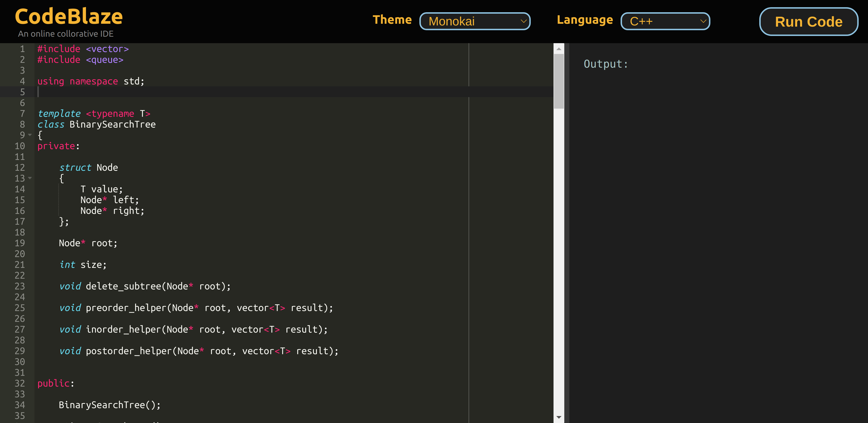
Task: Click the CodeBlaze logo
Action: [x=69, y=15]
